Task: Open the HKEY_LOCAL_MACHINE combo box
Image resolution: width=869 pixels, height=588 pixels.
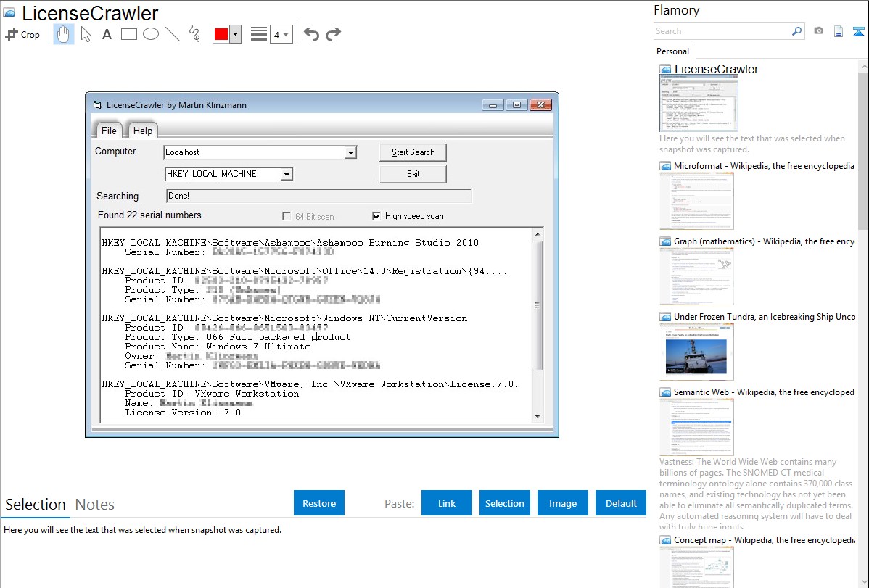Action: click(287, 174)
